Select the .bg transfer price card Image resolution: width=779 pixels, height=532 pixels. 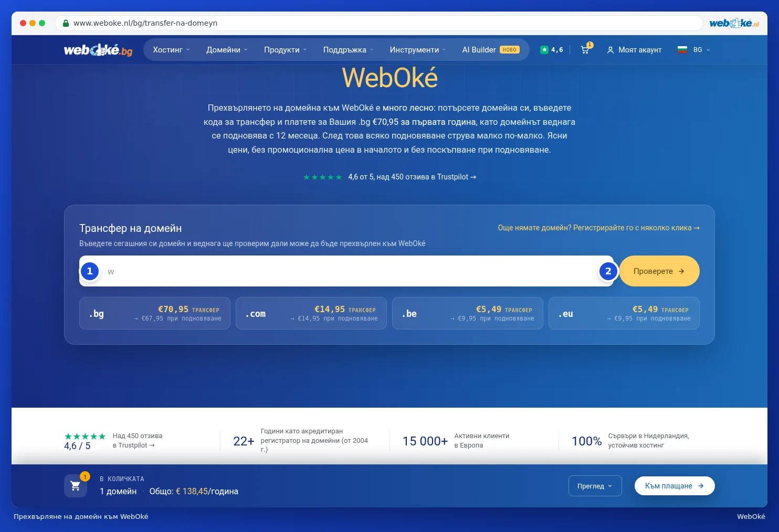tap(155, 314)
